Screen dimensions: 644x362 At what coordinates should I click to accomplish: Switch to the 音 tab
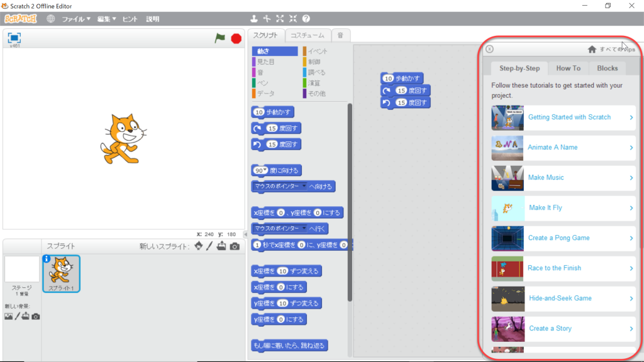(340, 35)
